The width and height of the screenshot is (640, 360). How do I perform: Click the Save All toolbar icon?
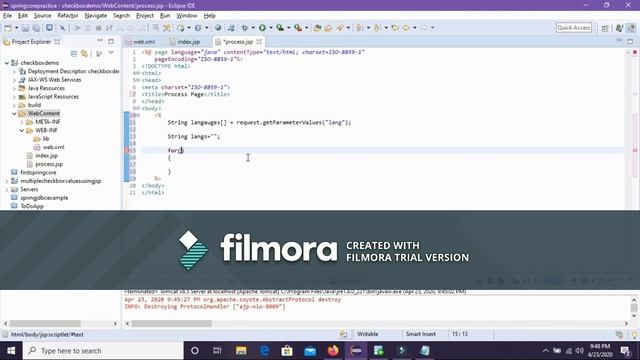(36, 28)
